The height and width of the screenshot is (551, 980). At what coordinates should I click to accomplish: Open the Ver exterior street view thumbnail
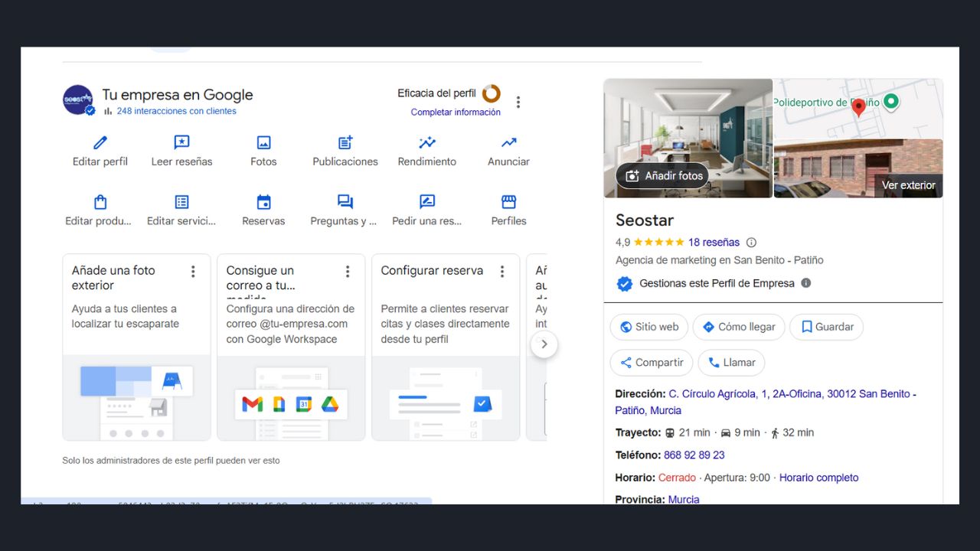858,168
